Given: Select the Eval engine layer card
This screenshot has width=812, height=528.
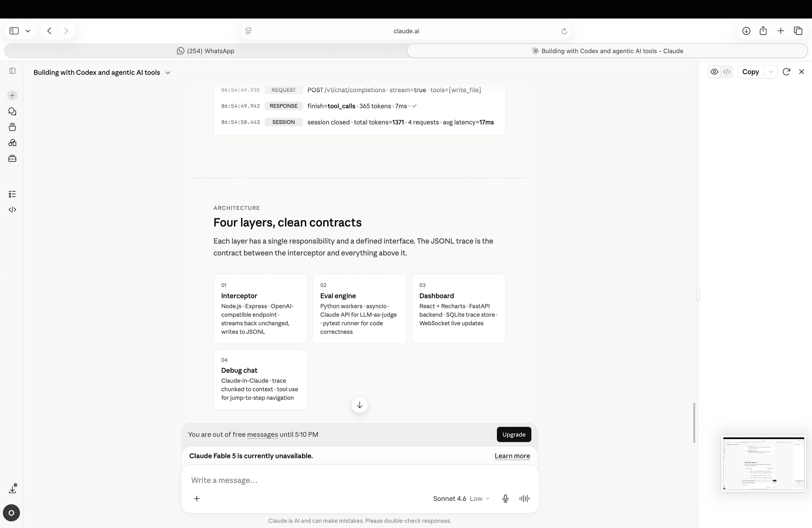Looking at the screenshot, I should coord(360,309).
